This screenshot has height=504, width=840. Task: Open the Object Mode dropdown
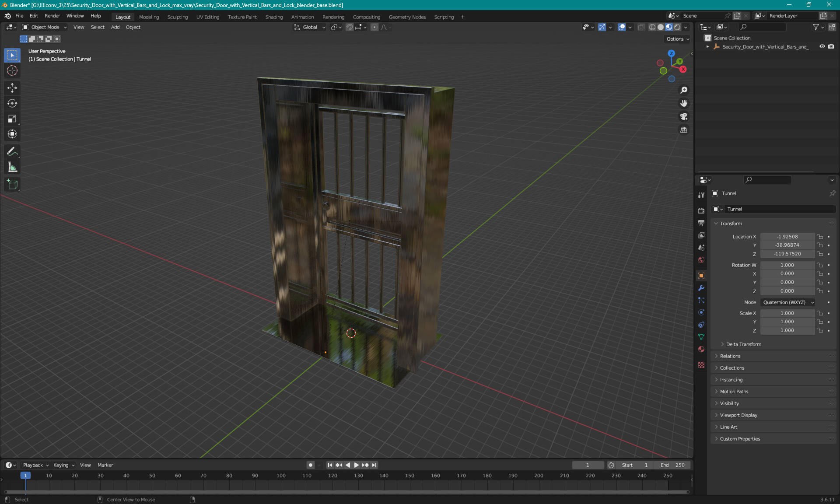45,27
